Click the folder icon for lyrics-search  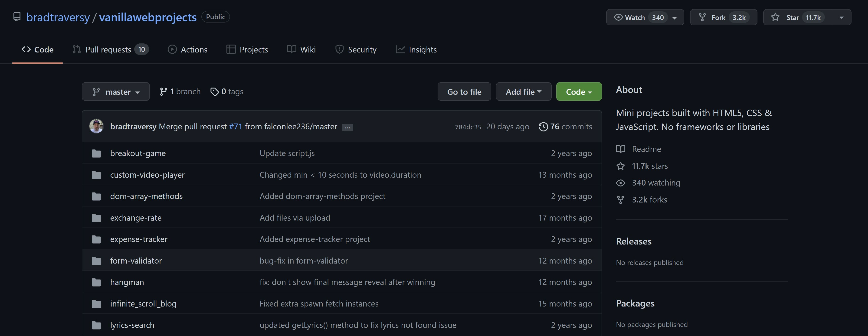(96, 326)
